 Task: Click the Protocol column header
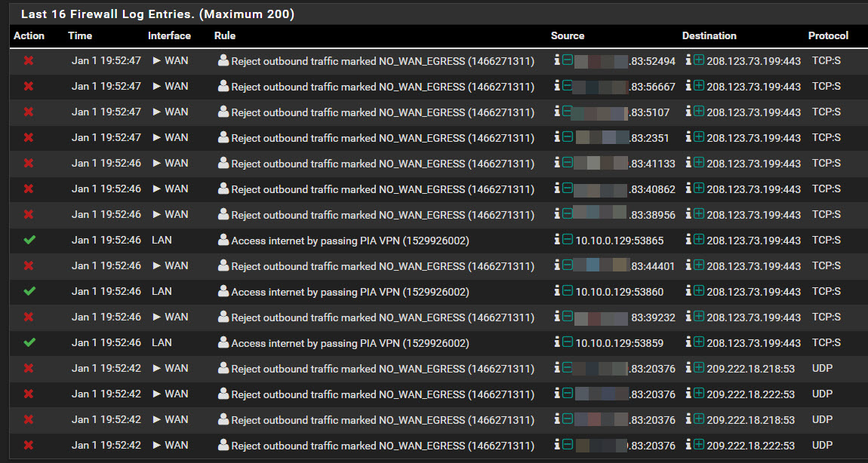click(828, 35)
